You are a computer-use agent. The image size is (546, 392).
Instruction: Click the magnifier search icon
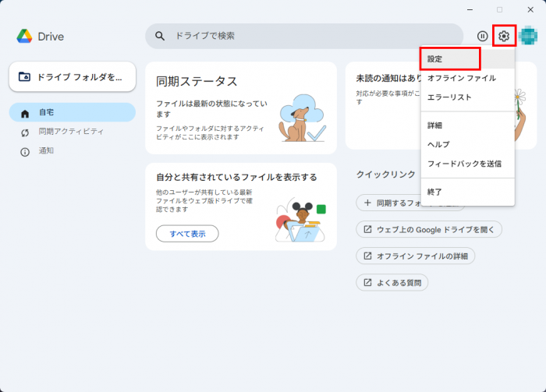[x=160, y=36]
